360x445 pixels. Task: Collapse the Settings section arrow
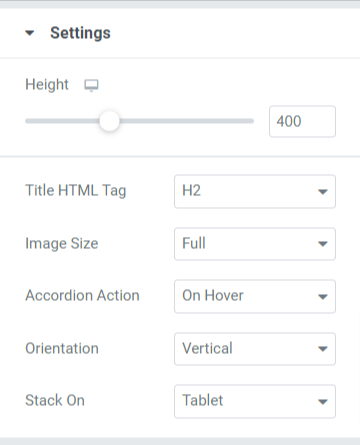[x=30, y=33]
